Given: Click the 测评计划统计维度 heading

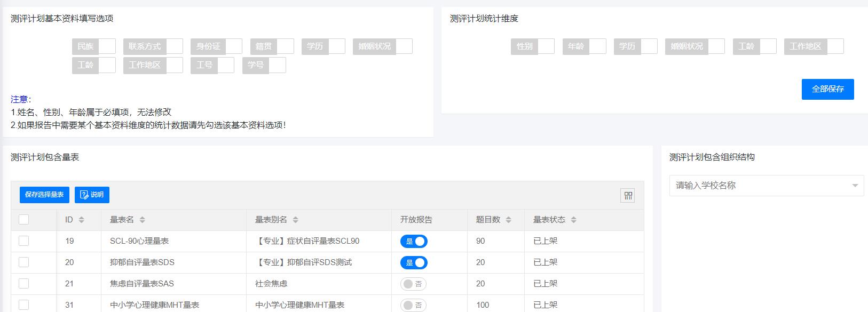Looking at the screenshot, I should click(484, 19).
